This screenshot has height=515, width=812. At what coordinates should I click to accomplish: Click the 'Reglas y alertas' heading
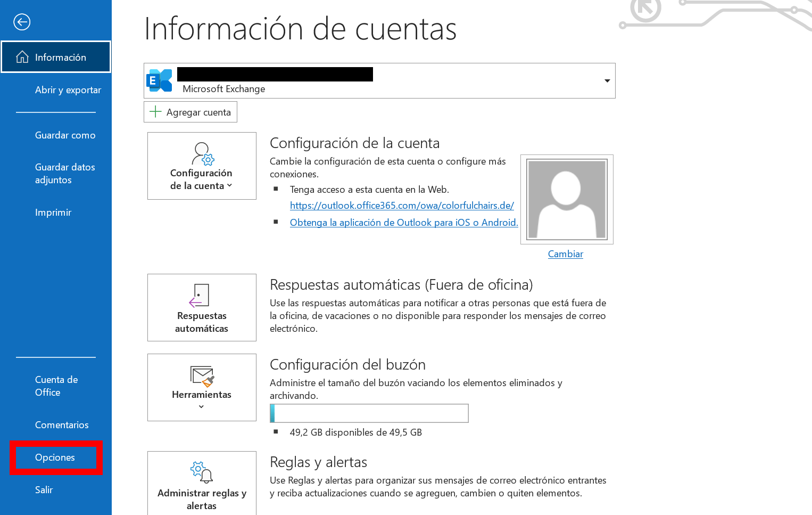(318, 462)
